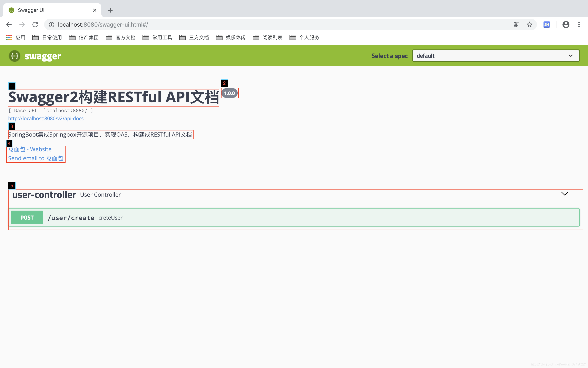588x368 pixels.
Task: Open the 官方文档 bookmark folder
Action: point(120,37)
